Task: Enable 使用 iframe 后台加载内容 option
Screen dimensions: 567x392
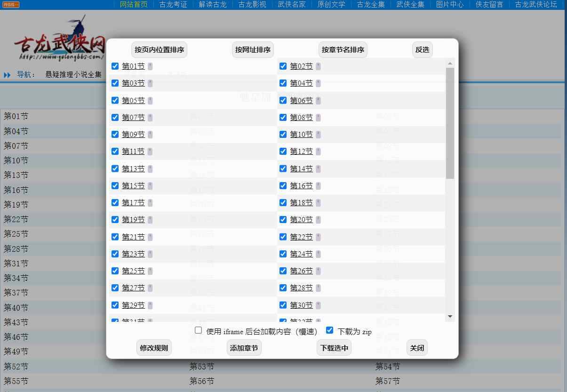Action: (x=198, y=330)
